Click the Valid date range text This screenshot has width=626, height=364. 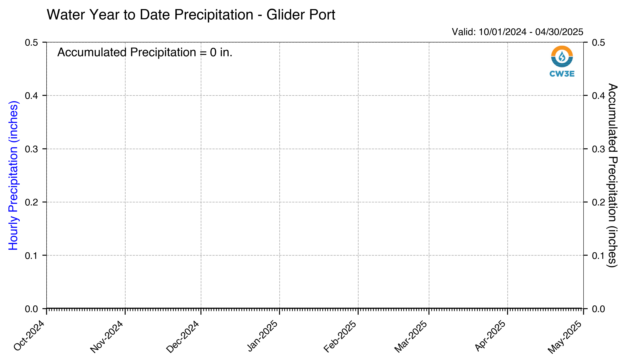(x=518, y=32)
